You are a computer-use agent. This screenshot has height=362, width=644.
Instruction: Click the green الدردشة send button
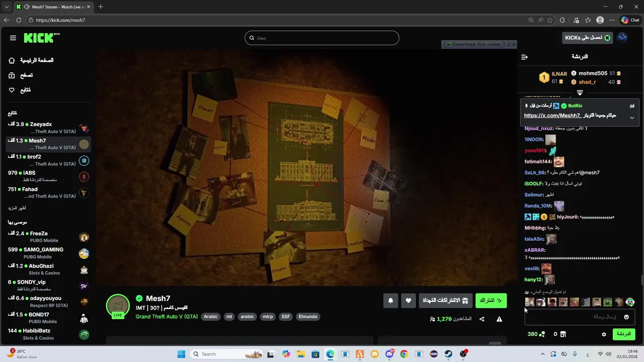[623, 334]
